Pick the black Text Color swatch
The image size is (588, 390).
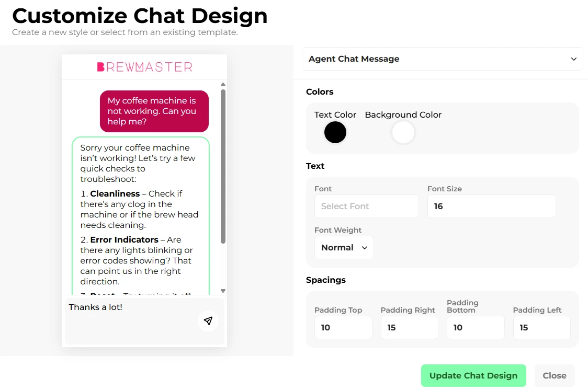click(335, 132)
